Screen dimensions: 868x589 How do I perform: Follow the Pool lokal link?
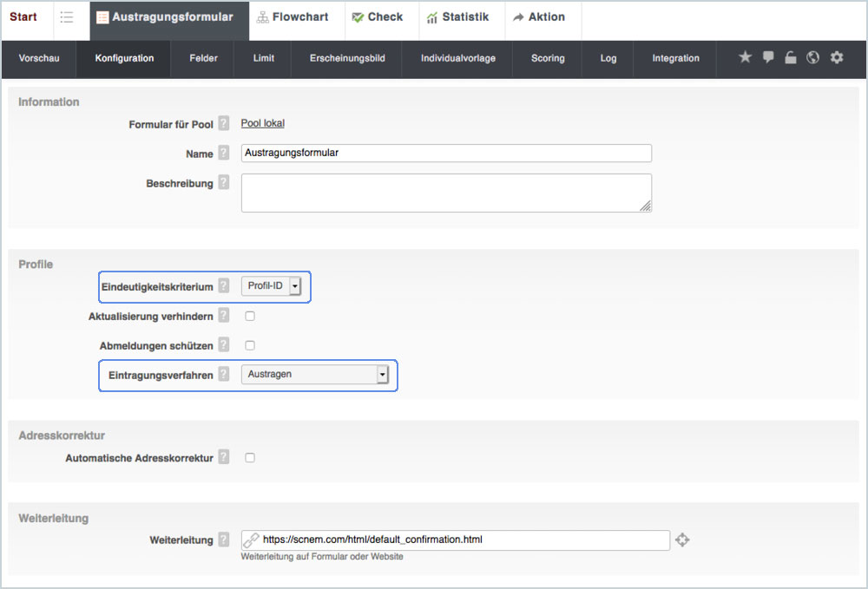pyautogui.click(x=262, y=124)
